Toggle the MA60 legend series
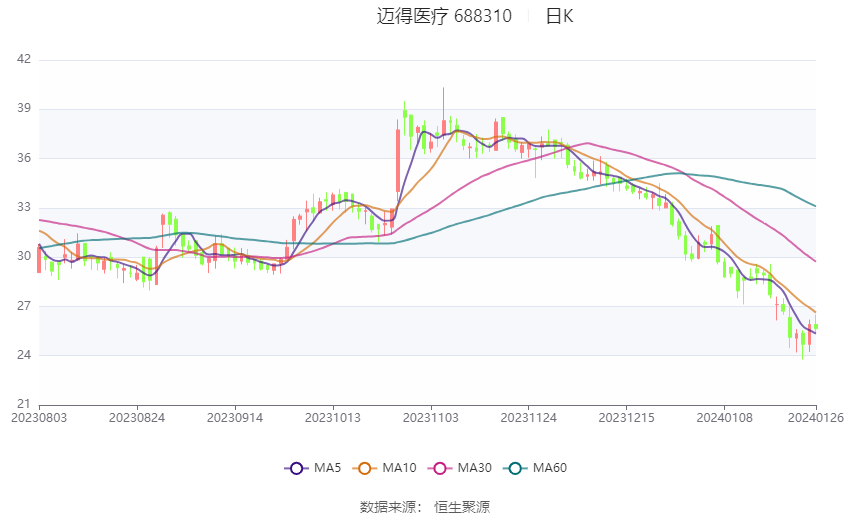850x517 pixels. click(x=535, y=468)
